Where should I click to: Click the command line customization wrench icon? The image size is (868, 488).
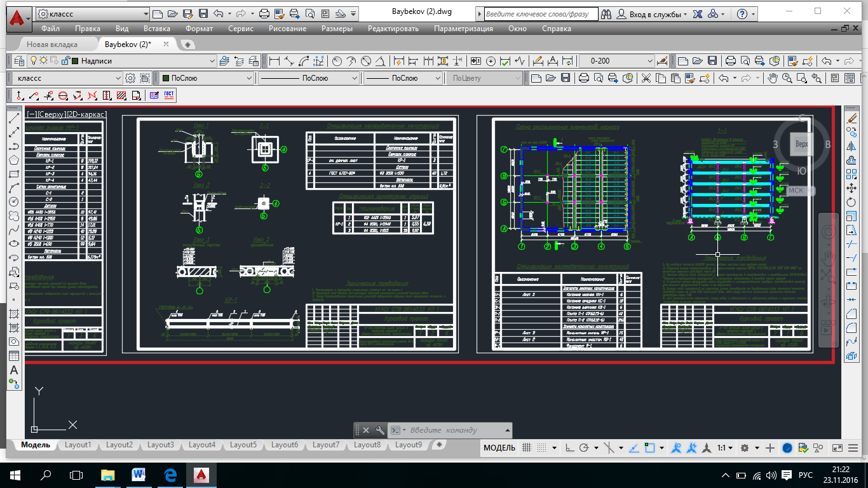pos(379,430)
